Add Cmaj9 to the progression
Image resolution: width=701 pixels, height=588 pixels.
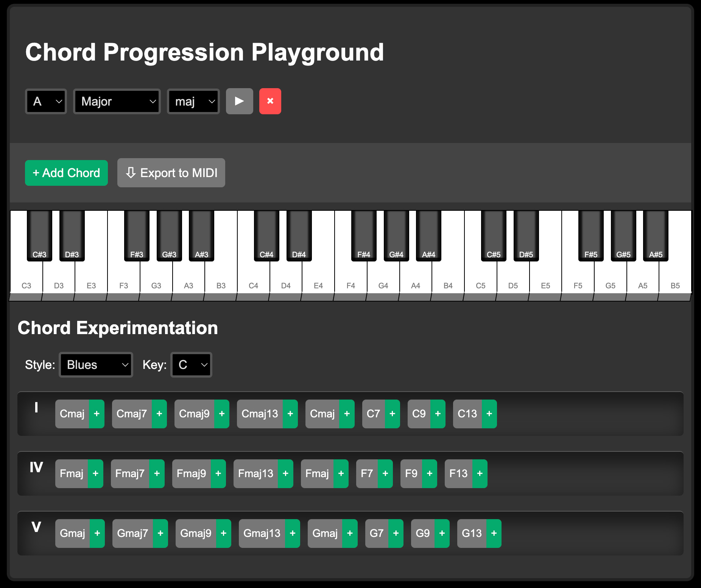222,414
